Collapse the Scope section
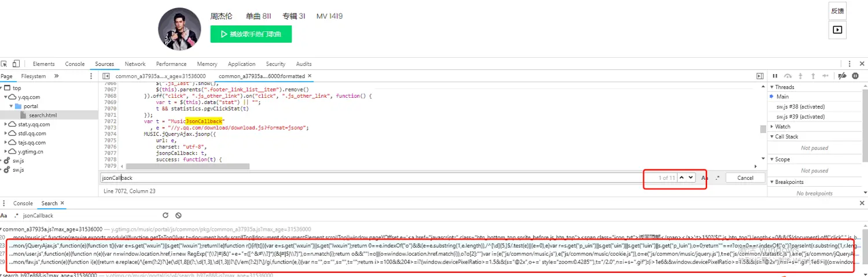The image size is (868, 277). [772, 159]
